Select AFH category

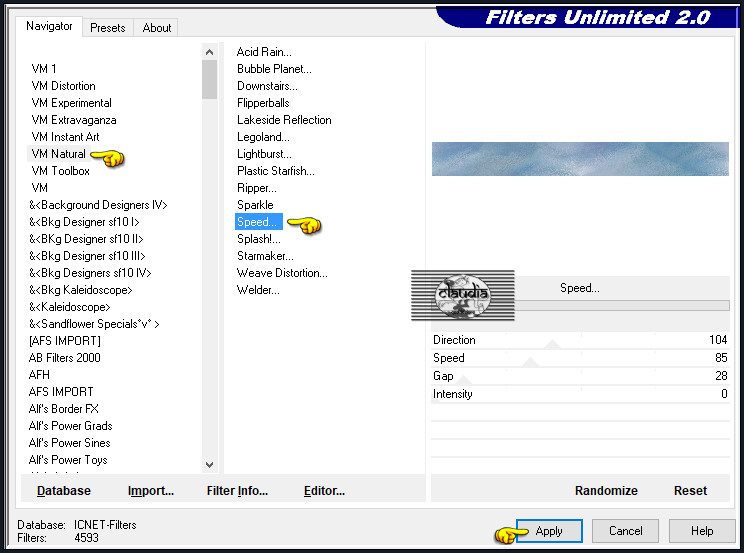[39, 375]
